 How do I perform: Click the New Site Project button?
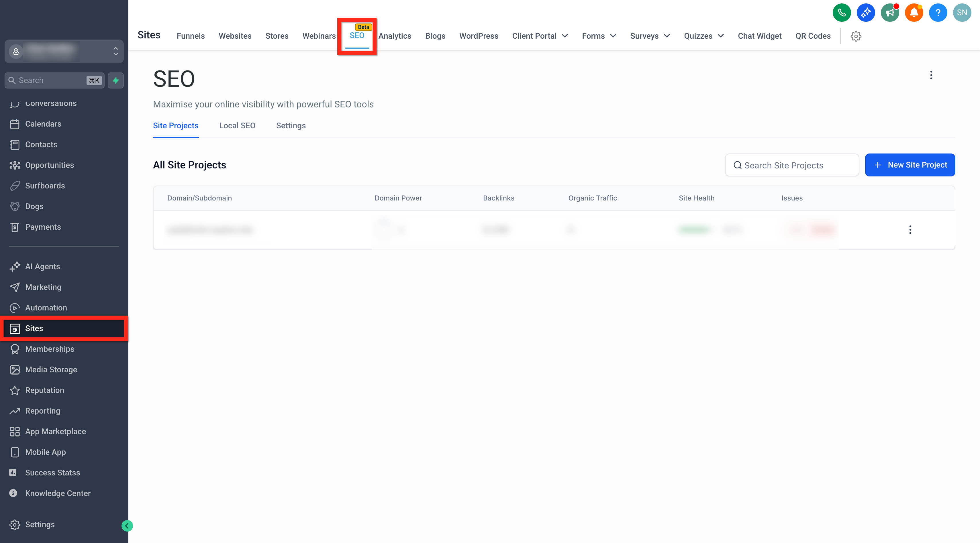pyautogui.click(x=910, y=165)
